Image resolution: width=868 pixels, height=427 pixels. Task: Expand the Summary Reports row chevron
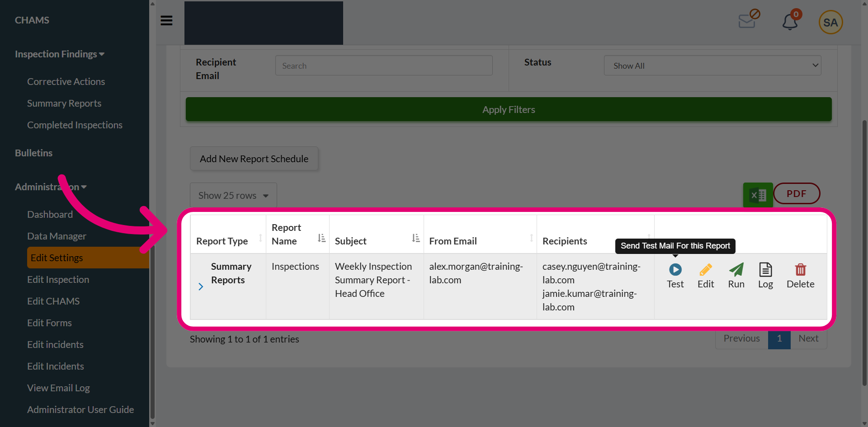pyautogui.click(x=201, y=286)
